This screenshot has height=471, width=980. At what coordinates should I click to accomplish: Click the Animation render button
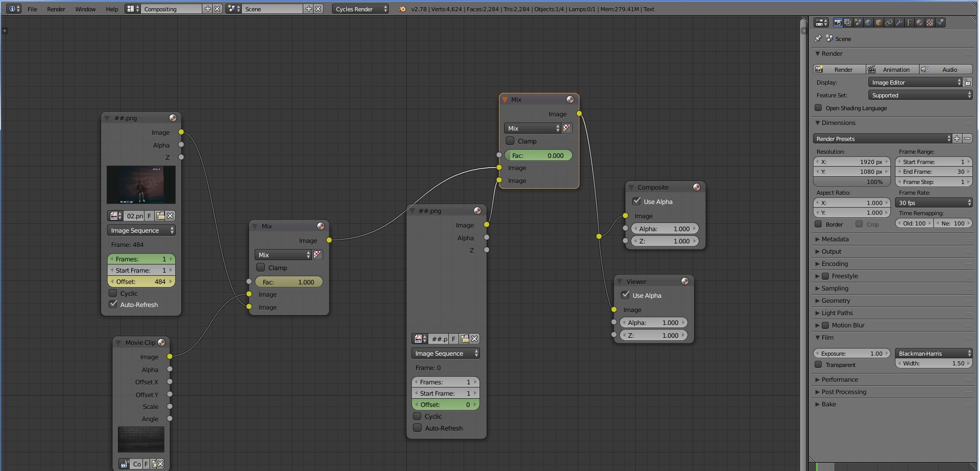tap(893, 69)
